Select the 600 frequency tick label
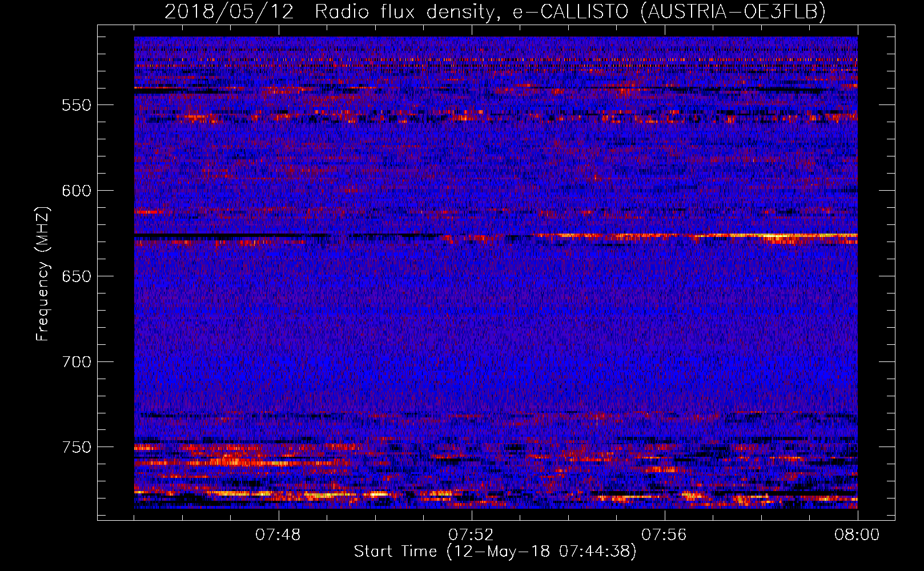This screenshot has width=924, height=571. (x=76, y=191)
